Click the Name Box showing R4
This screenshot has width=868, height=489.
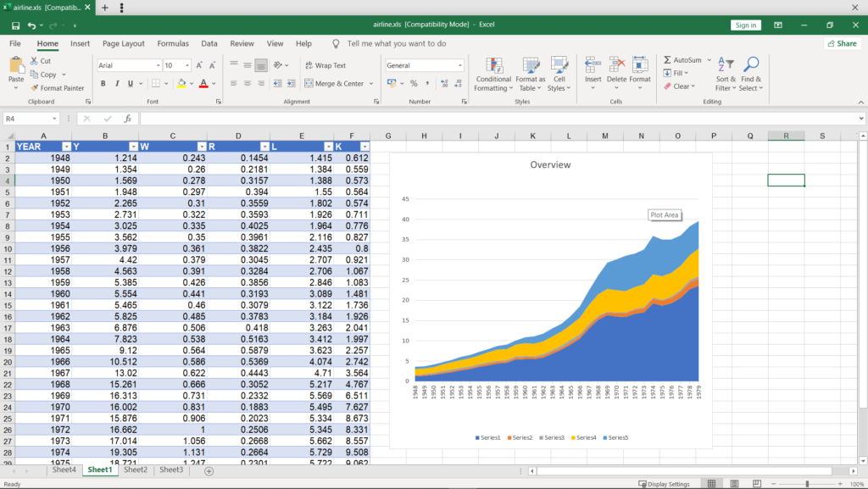(25, 119)
